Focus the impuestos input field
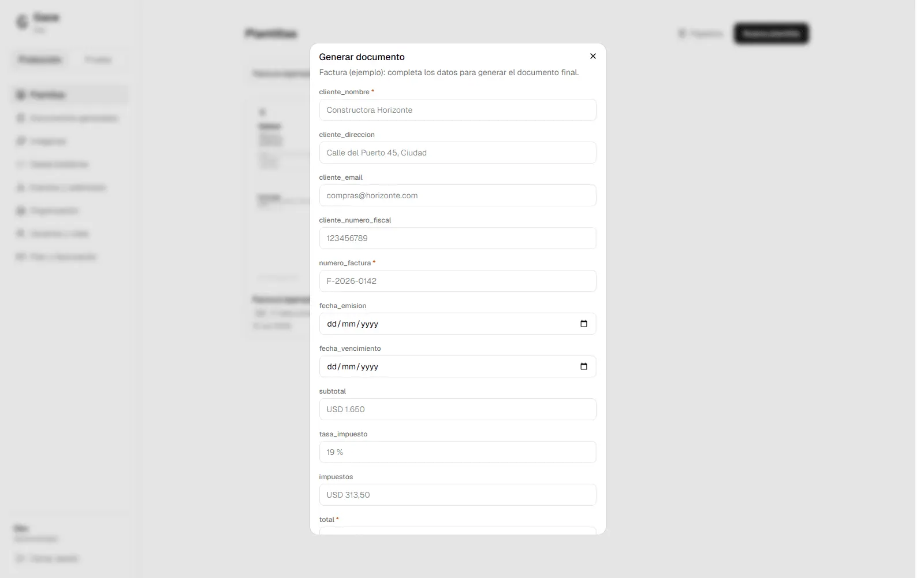The width and height of the screenshot is (924, 578). coord(457,495)
